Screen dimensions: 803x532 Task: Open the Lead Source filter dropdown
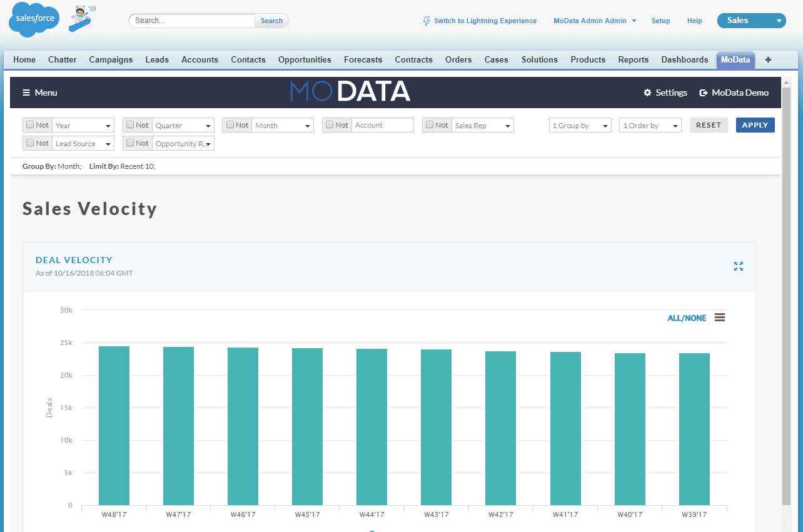tap(83, 144)
